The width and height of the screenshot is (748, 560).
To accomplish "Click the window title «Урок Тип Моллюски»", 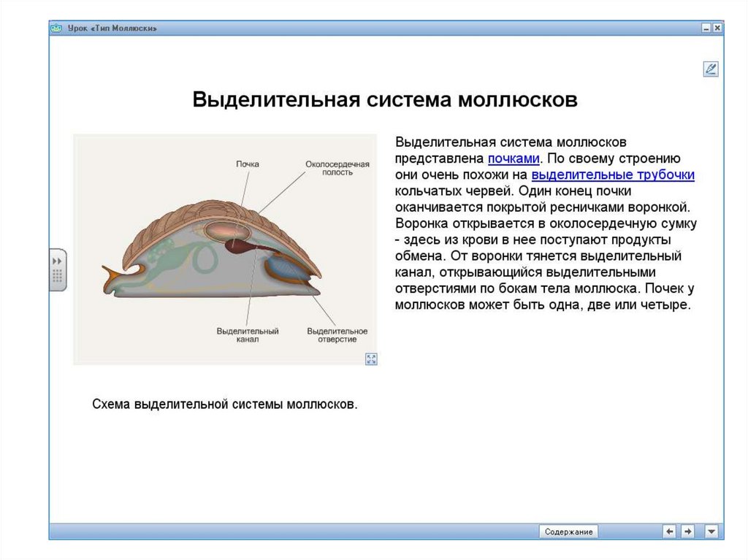I will coord(112,28).
